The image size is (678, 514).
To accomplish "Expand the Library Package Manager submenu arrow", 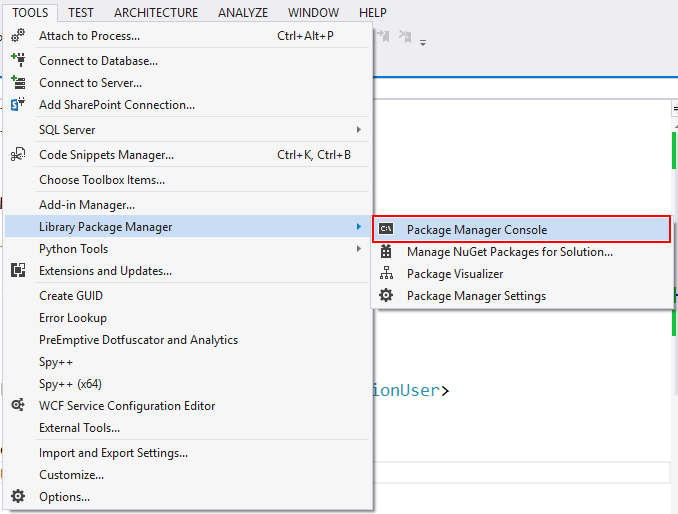I will click(x=359, y=227).
